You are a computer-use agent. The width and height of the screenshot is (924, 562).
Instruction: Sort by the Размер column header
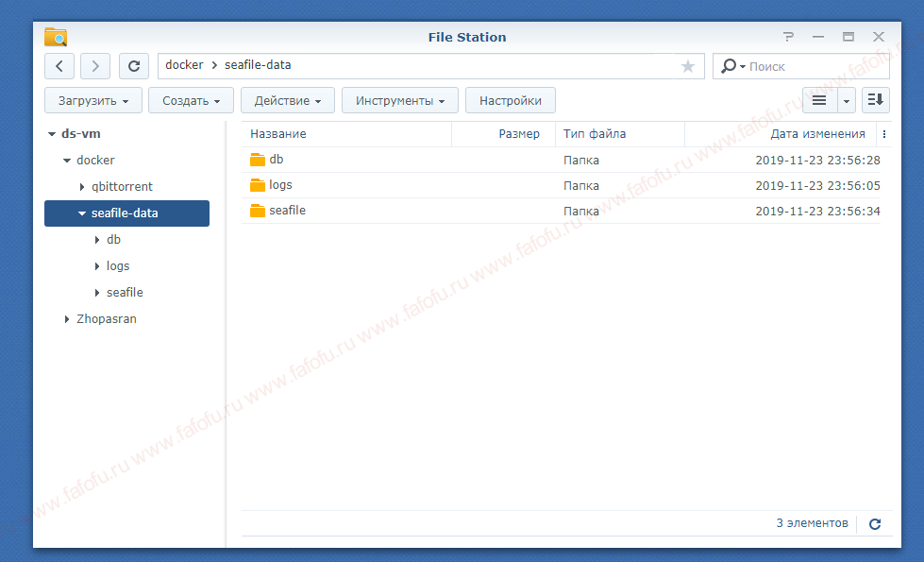504,134
